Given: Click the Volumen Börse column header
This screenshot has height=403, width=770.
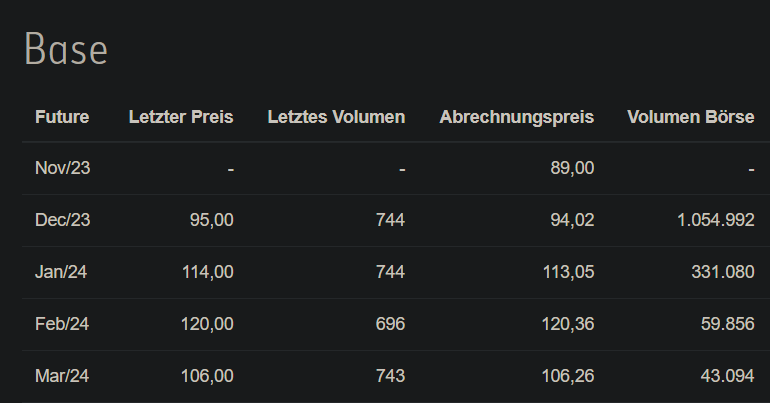Looking at the screenshot, I should (690, 117).
